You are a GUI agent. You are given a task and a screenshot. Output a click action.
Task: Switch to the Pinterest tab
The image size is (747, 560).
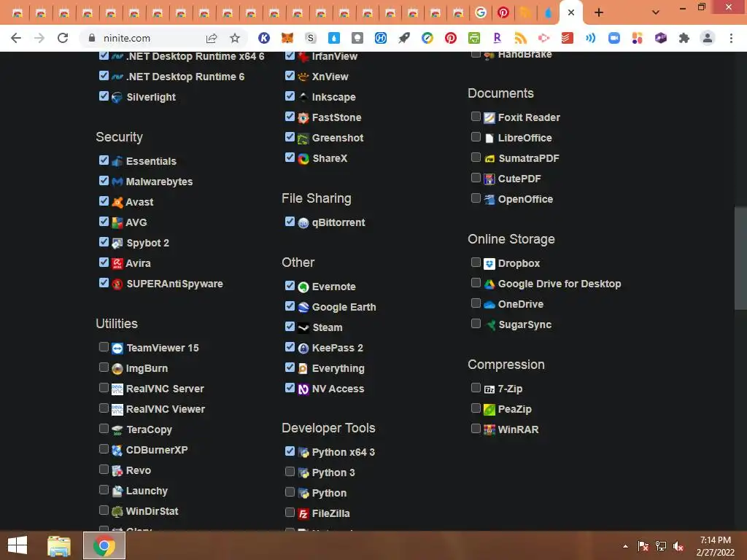coord(503,13)
